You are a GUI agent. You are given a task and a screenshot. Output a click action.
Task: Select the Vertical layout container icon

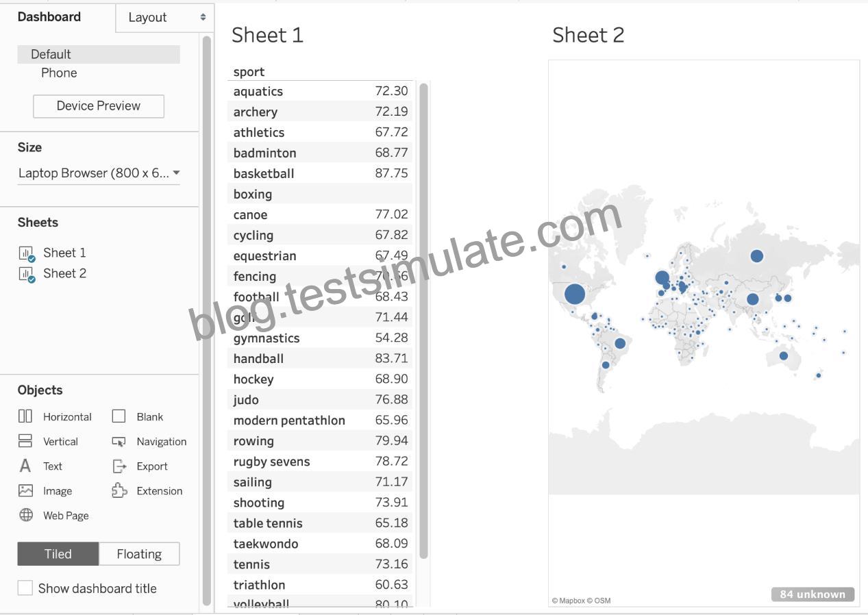[25, 441]
